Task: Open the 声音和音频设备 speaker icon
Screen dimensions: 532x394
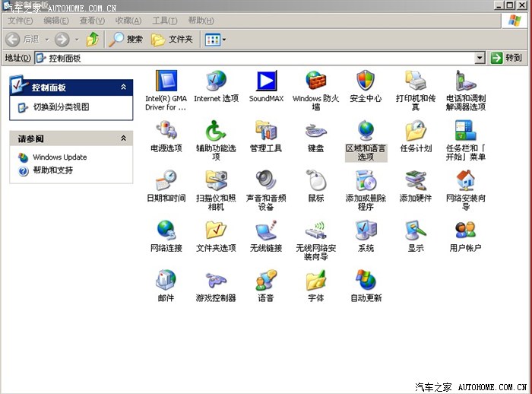Action: point(266,181)
